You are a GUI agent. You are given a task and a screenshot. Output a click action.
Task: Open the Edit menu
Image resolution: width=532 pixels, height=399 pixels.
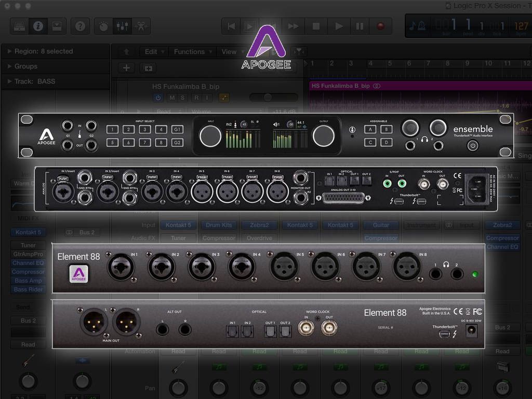pos(154,51)
